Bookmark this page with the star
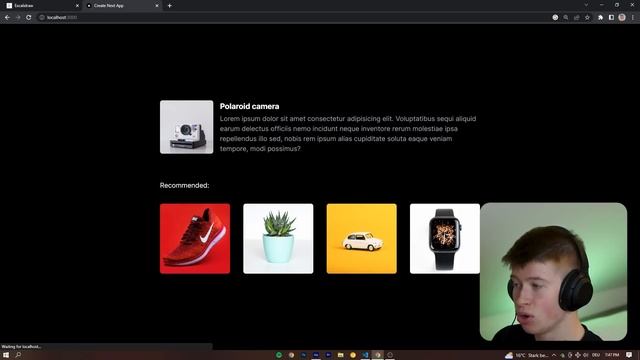Screen dimensions: 640x360 coord(587,18)
